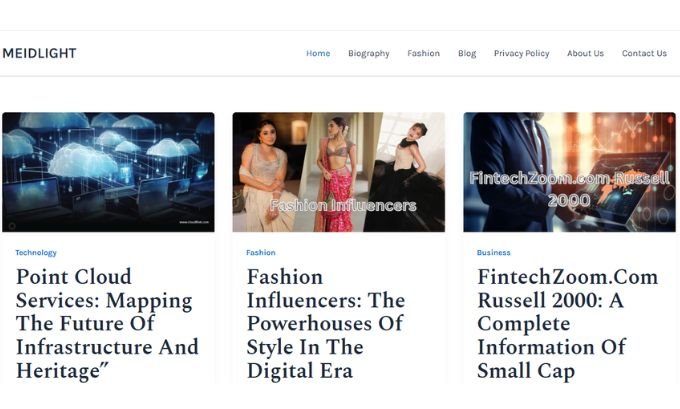Read the Point Cloud Services article
680x409 pixels.
coord(107,324)
